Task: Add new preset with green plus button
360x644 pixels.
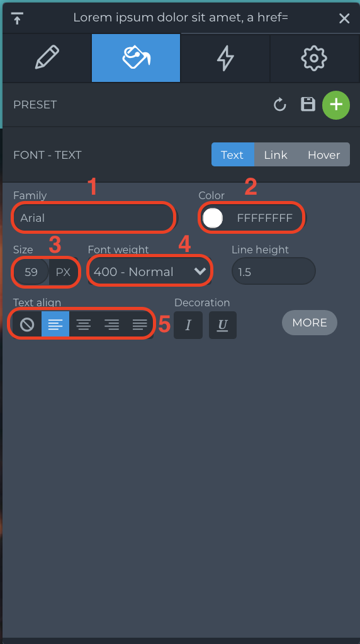Action: click(x=336, y=105)
